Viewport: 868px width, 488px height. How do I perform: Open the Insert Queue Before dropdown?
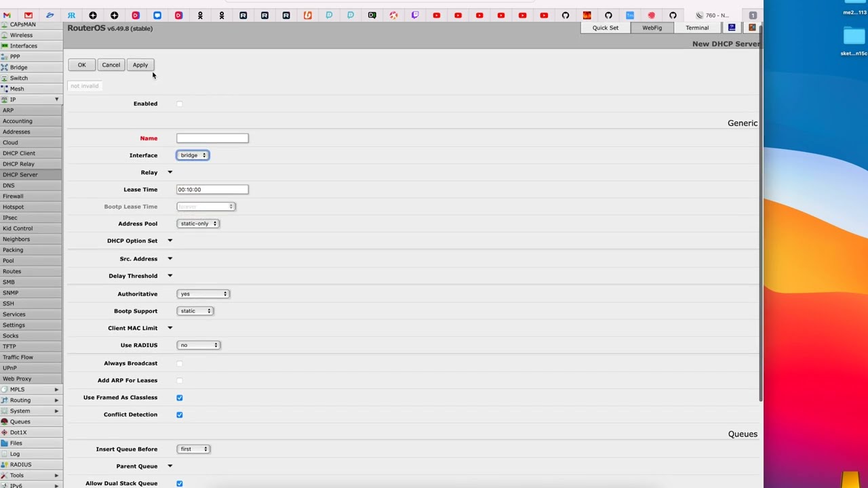click(x=193, y=449)
